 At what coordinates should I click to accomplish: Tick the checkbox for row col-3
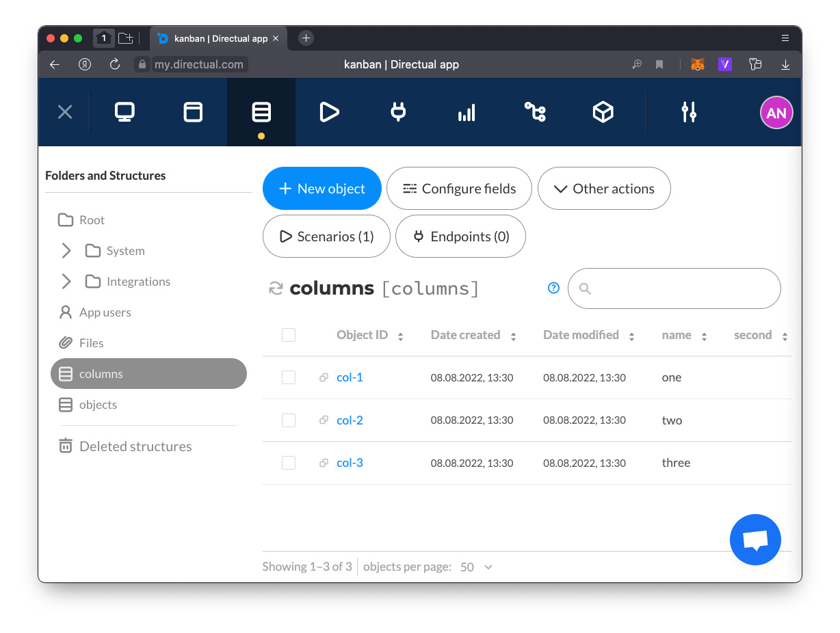pyautogui.click(x=289, y=463)
